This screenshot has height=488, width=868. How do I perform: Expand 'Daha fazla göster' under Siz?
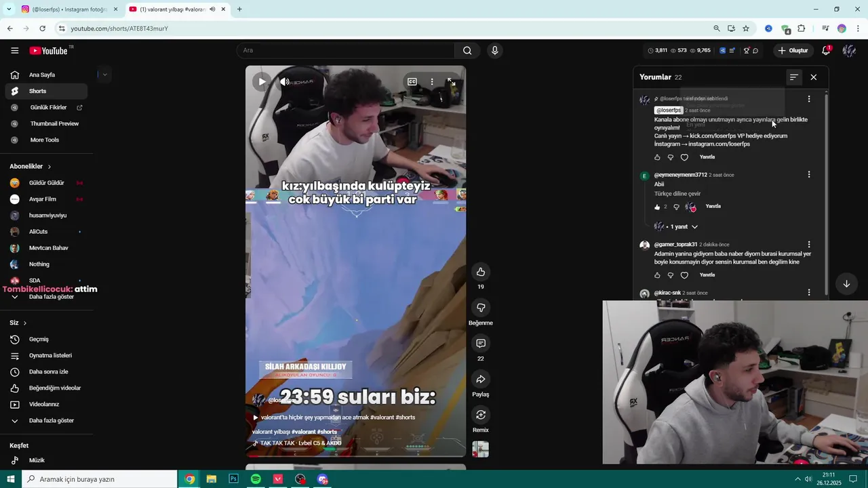coord(46,420)
